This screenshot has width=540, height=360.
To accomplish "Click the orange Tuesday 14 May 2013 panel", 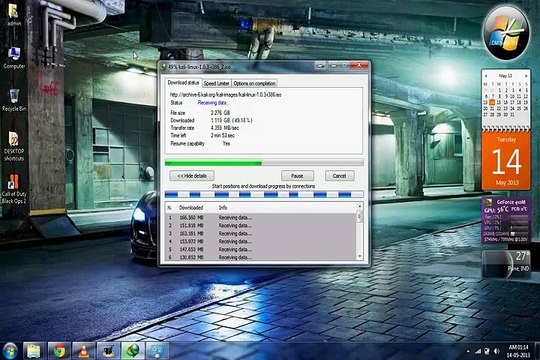I will [x=506, y=161].
